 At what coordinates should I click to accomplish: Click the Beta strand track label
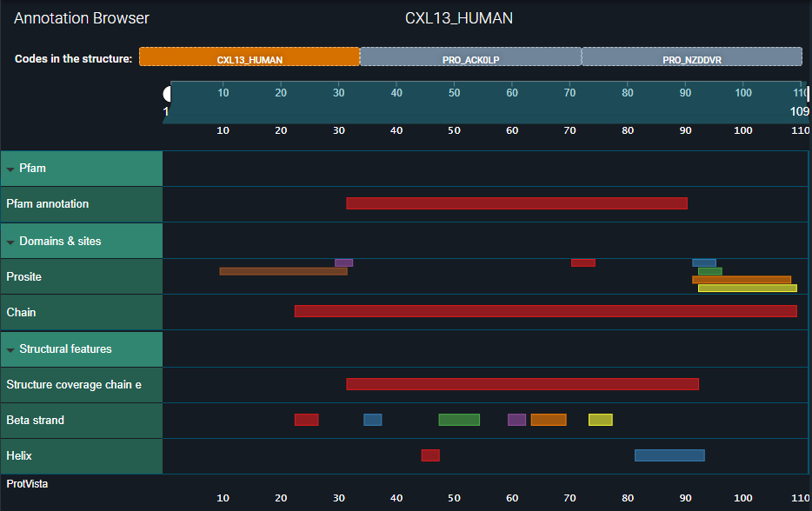36,420
